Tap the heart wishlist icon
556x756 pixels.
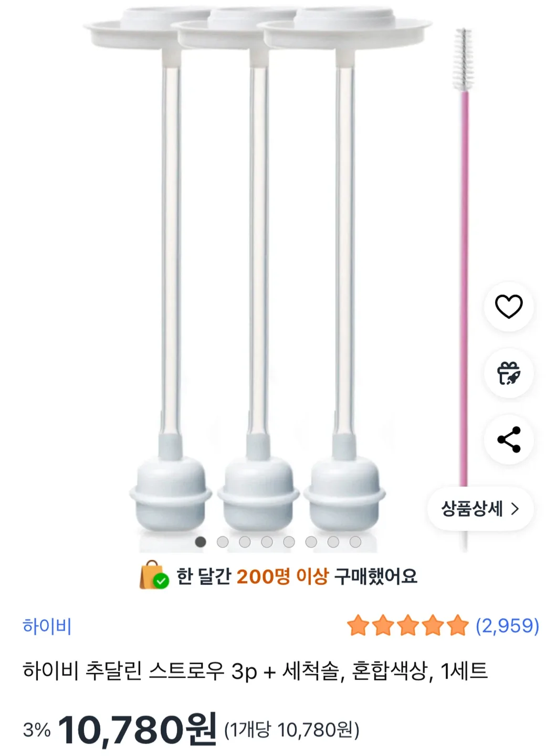tap(509, 307)
